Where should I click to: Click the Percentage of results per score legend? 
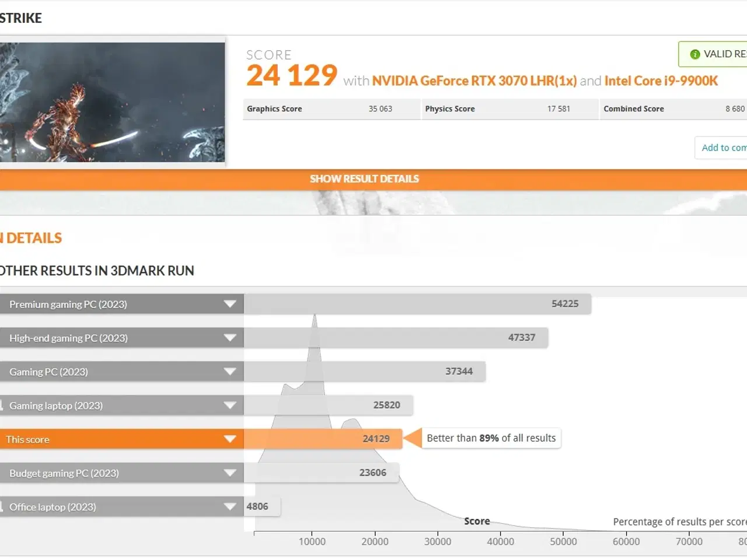[x=680, y=522]
